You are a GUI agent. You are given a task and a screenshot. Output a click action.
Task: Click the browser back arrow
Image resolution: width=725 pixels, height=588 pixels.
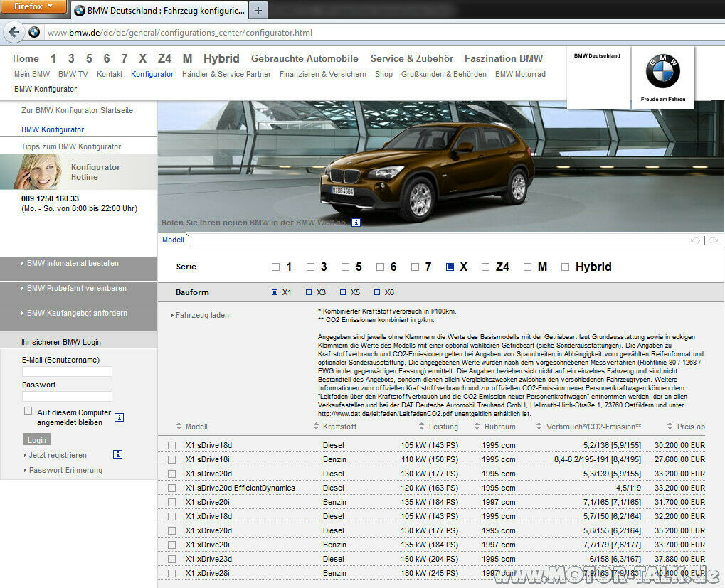[x=14, y=32]
